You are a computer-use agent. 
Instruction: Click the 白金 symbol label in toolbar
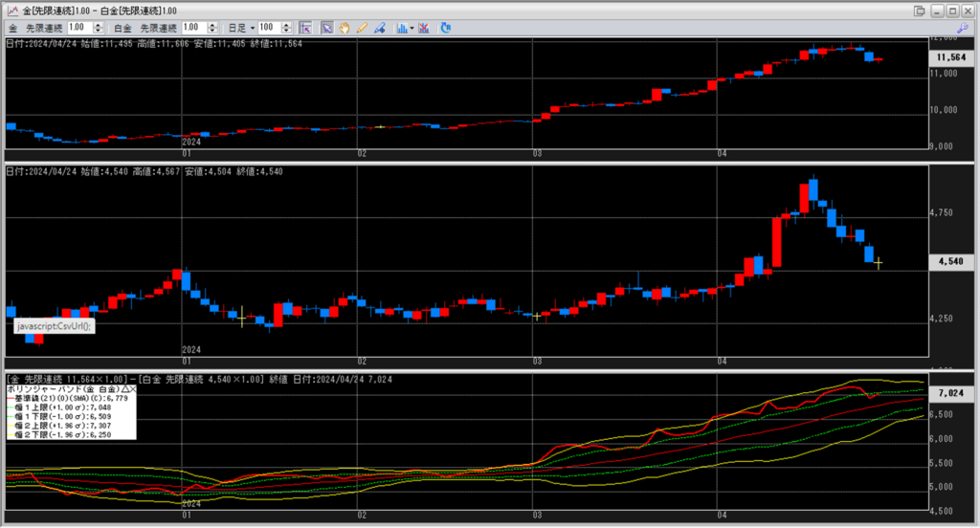(x=122, y=28)
